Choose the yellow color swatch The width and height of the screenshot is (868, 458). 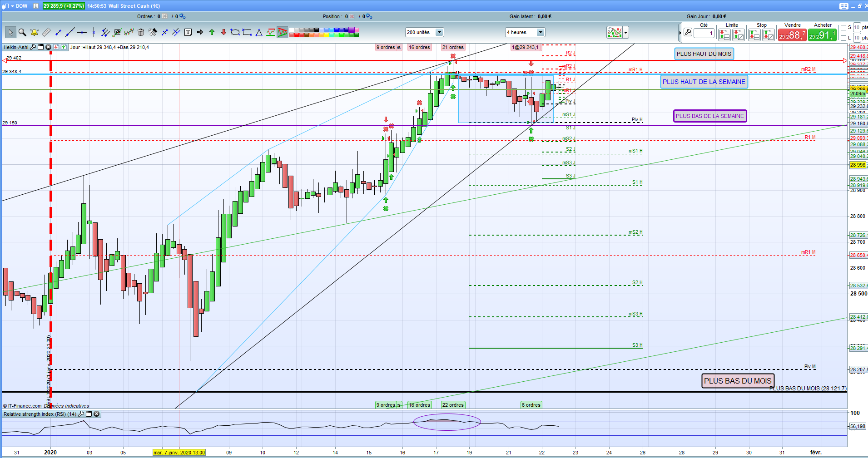(x=327, y=34)
